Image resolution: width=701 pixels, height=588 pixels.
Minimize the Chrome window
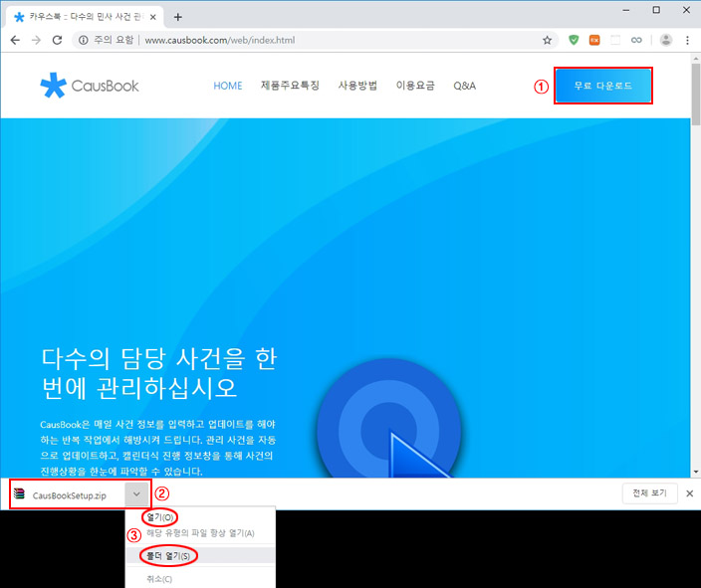click(626, 10)
